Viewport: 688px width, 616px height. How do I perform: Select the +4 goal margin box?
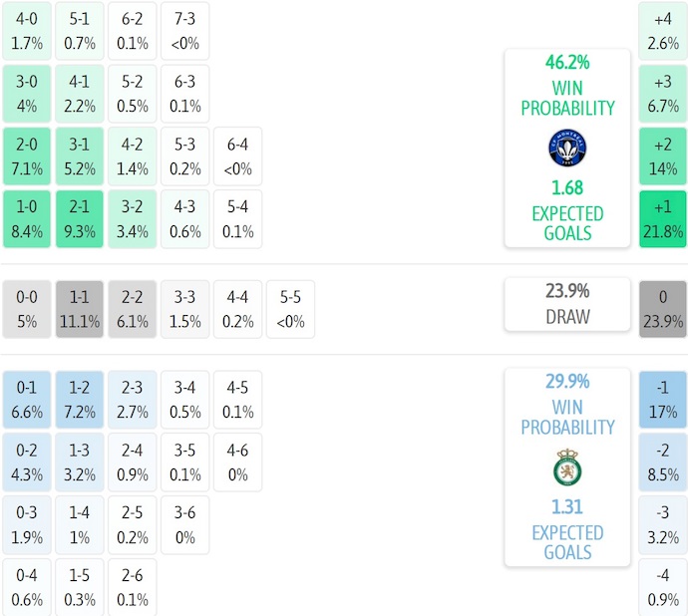[x=663, y=30]
